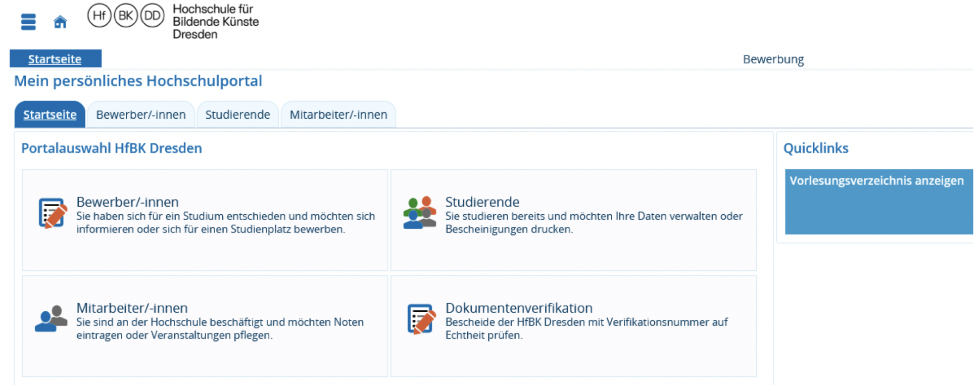
Task: Click the Studierende tile description text
Action: coord(593,222)
